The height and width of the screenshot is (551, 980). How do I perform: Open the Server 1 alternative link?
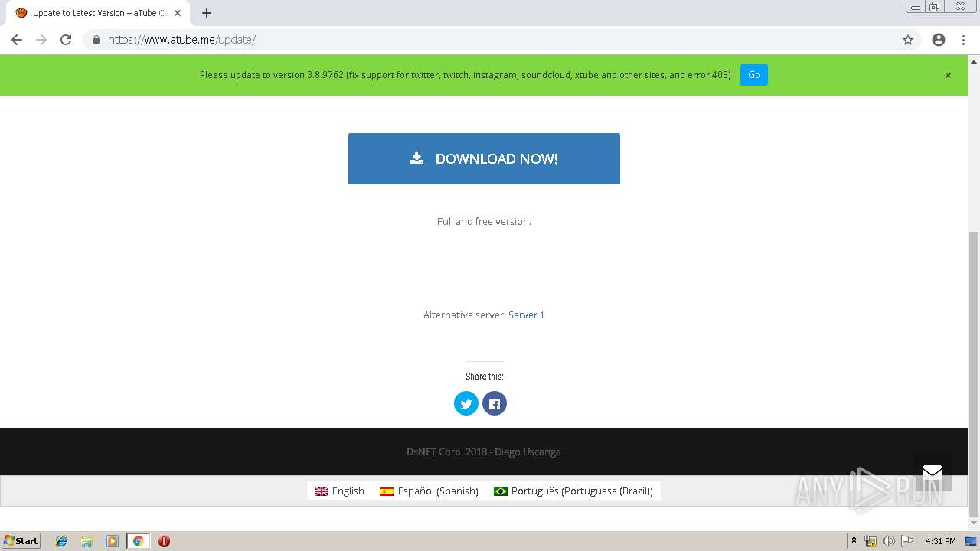526,315
